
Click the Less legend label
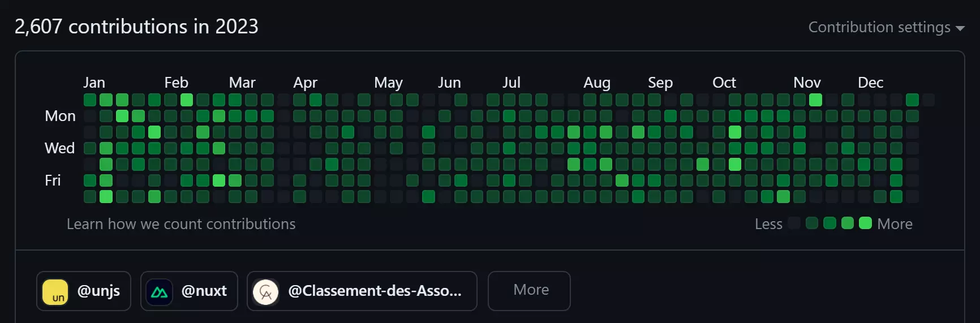(x=768, y=224)
